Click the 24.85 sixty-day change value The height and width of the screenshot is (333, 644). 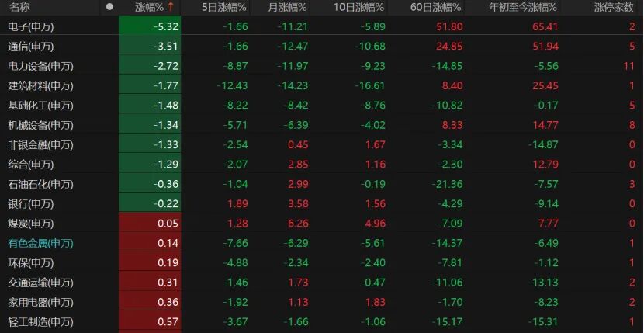point(449,47)
